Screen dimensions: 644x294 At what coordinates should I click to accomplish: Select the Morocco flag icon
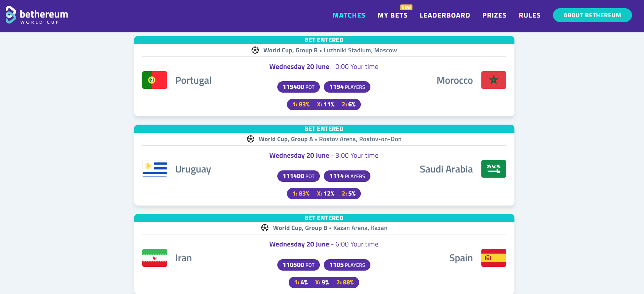pyautogui.click(x=494, y=80)
